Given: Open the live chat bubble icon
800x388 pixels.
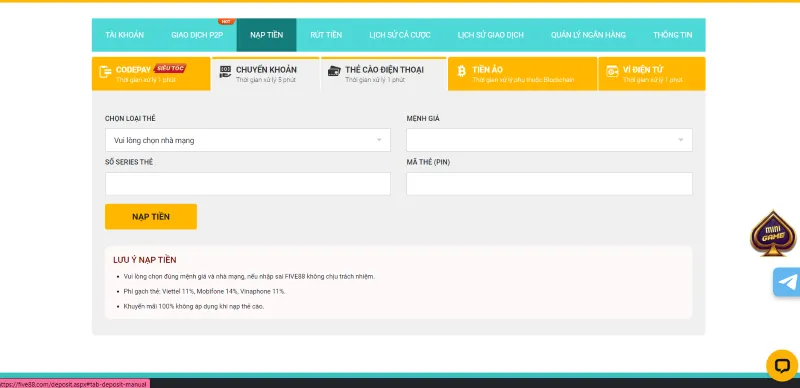Looking at the screenshot, I should [x=782, y=366].
